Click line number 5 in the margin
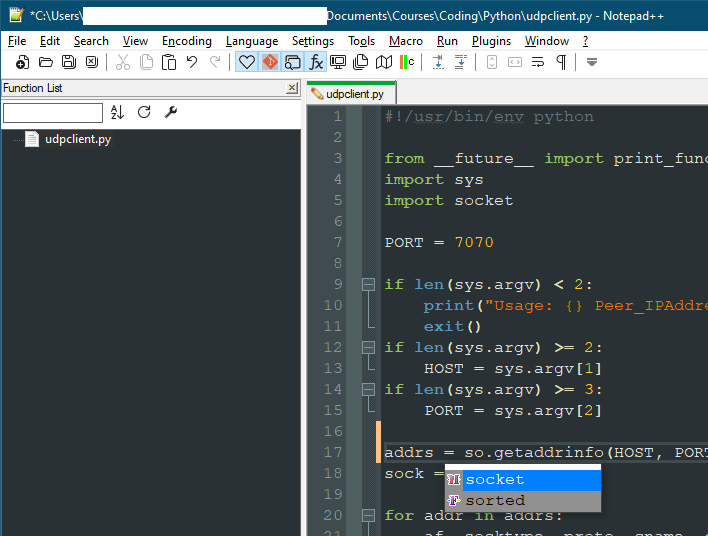The width and height of the screenshot is (708, 536). point(338,200)
